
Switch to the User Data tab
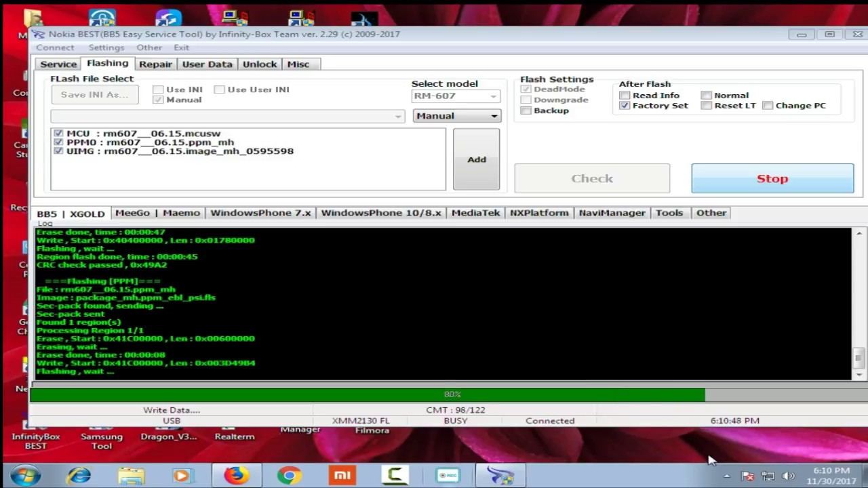click(207, 64)
